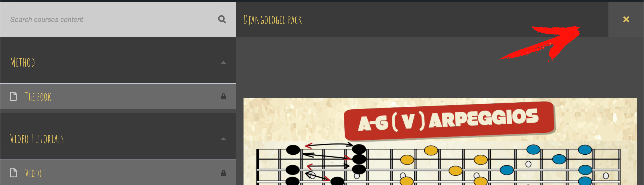Open The Book lesson
Viewport: 644px width, 185px height.
[118, 96]
